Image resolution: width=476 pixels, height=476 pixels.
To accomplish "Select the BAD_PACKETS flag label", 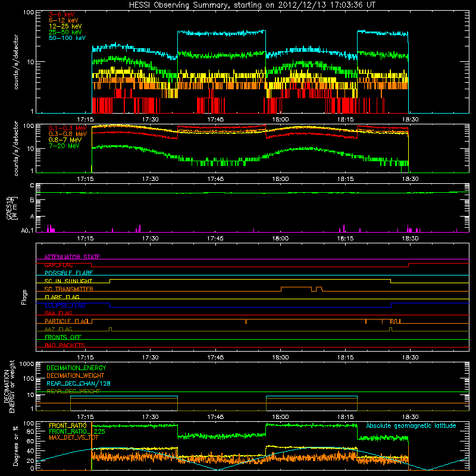I will click(65, 345).
